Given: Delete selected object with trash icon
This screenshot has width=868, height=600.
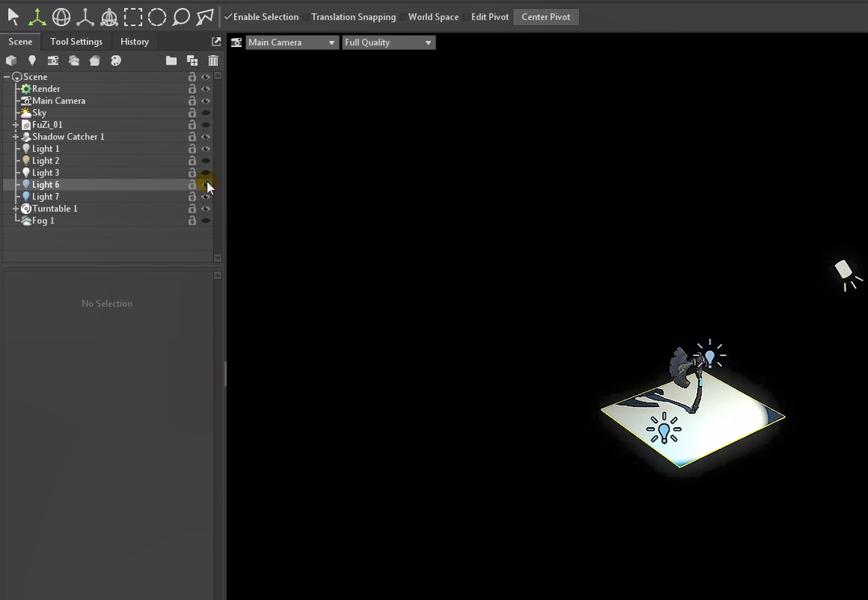Looking at the screenshot, I should [213, 61].
